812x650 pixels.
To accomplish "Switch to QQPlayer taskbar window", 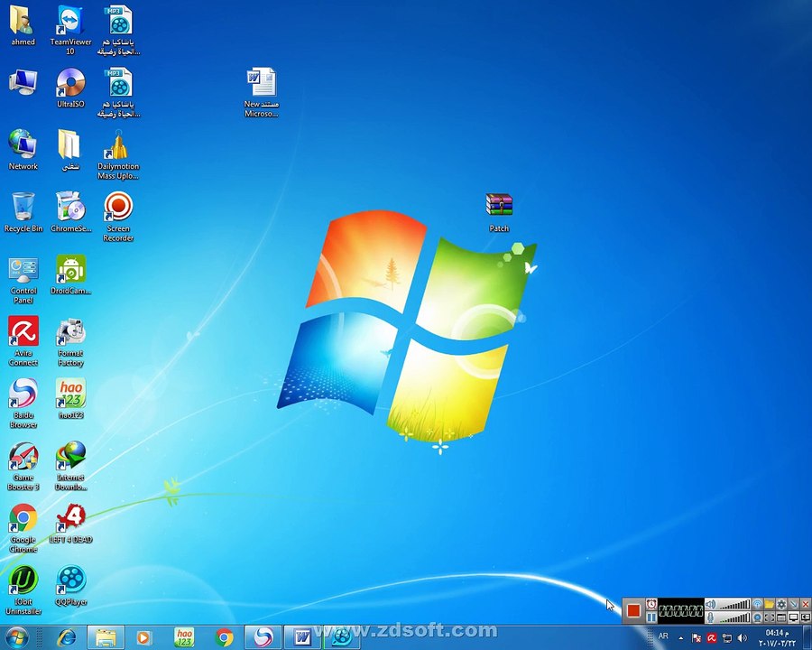I will tap(342, 637).
